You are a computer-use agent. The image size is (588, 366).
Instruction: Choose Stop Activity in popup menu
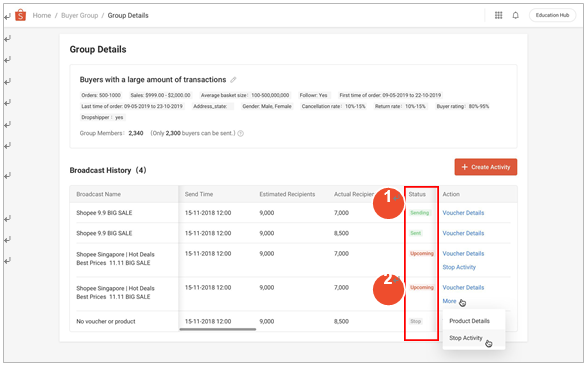tap(466, 338)
